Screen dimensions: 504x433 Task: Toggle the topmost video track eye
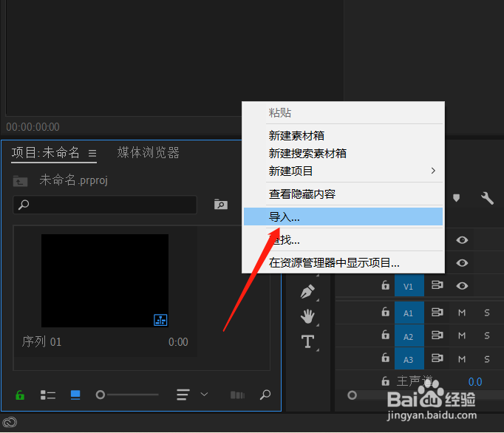click(462, 240)
